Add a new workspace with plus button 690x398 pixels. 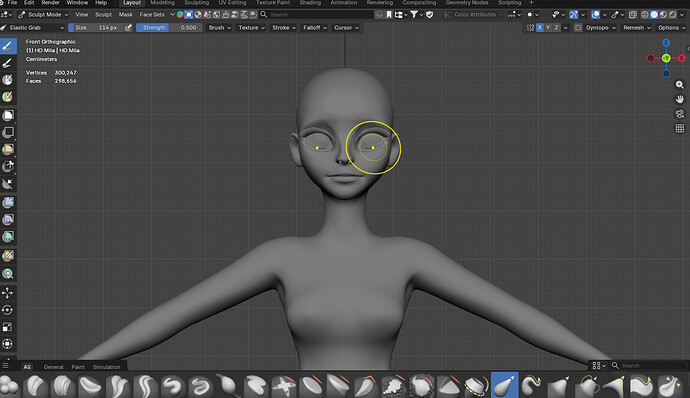tap(531, 3)
